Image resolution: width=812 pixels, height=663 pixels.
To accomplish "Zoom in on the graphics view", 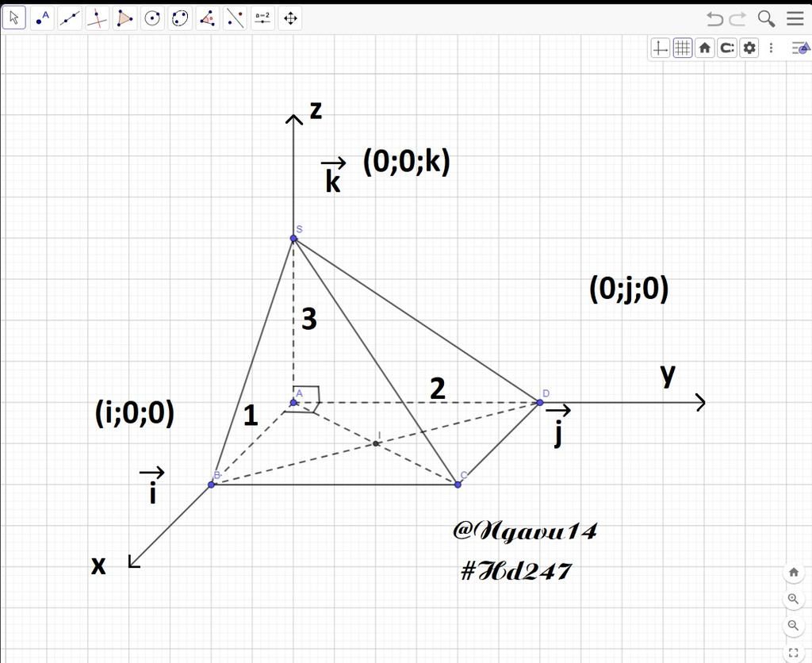I will [x=793, y=599].
